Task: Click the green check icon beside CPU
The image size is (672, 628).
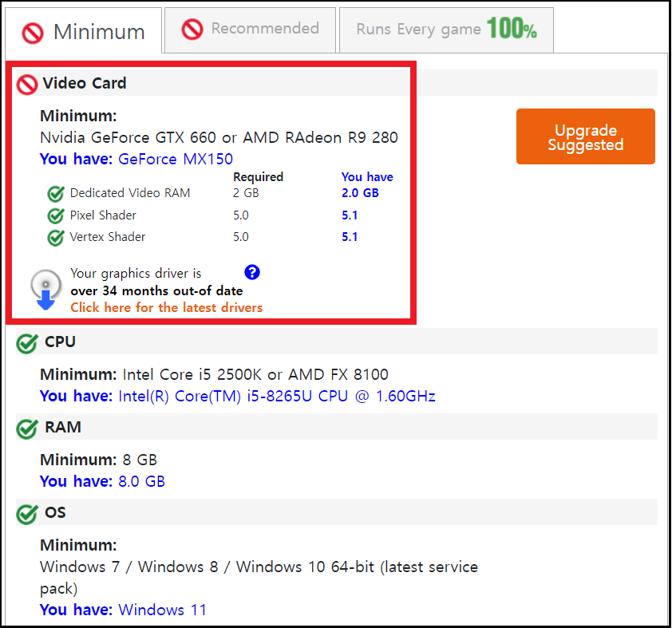Action: (27, 343)
